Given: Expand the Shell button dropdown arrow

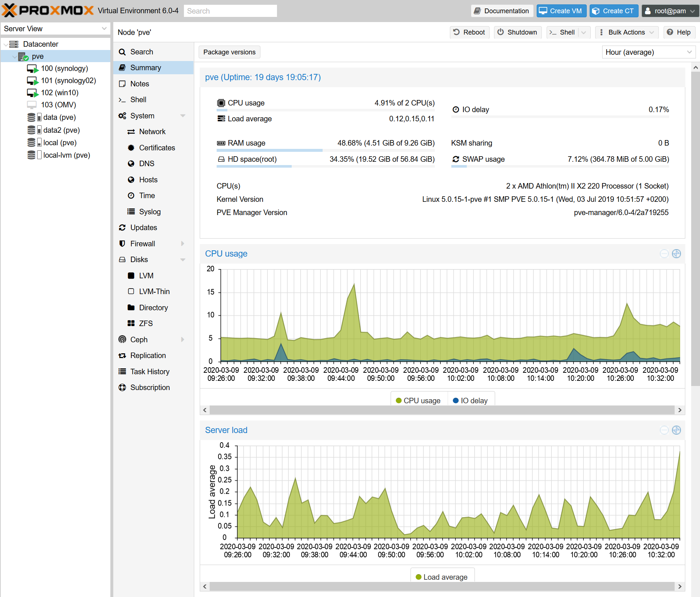Looking at the screenshot, I should point(584,32).
